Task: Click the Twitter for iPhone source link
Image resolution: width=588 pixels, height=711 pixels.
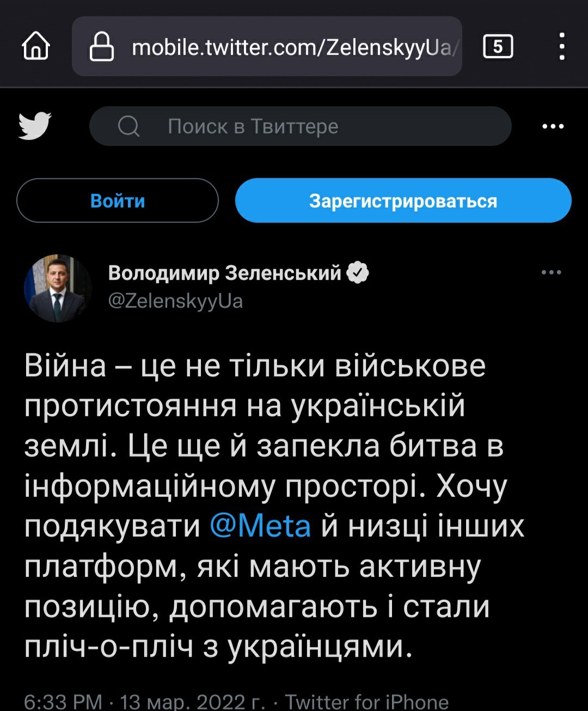Action: coord(367,701)
